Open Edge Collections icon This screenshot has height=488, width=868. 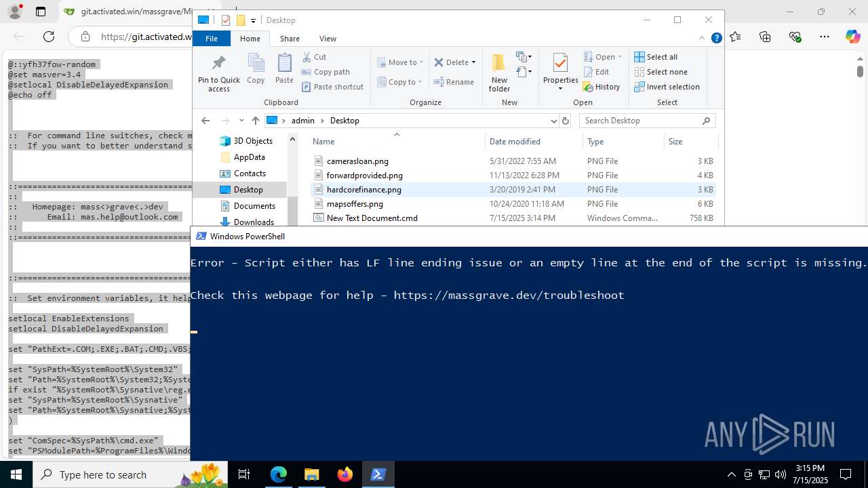[x=765, y=37]
